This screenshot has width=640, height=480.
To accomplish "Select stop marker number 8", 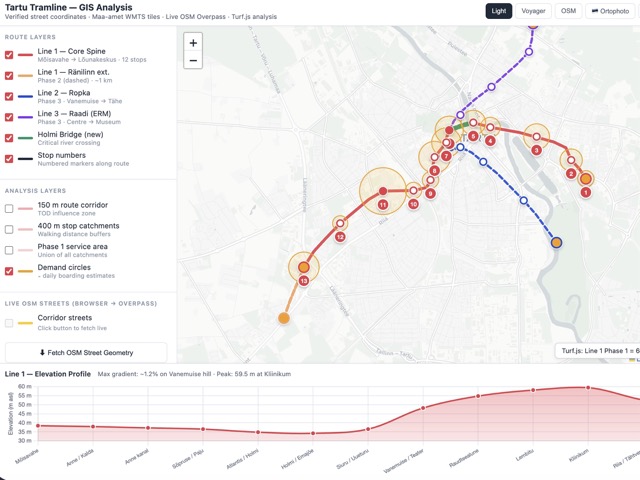I will 434,171.
